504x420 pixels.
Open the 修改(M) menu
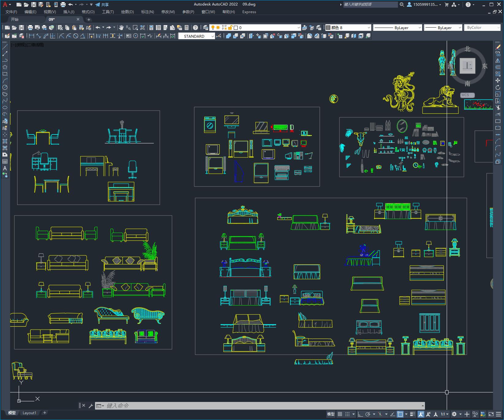(x=168, y=12)
